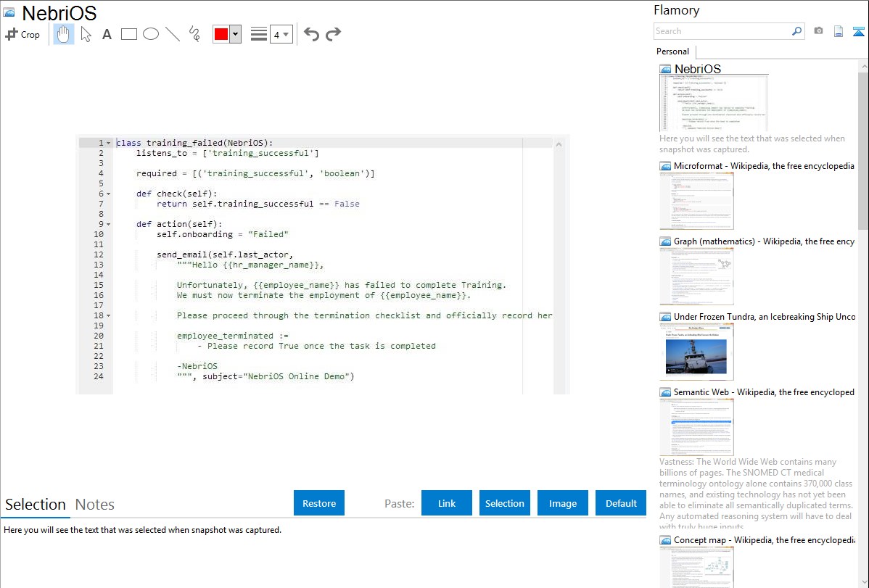Open the Personal tab
Image resolution: width=869 pixels, height=588 pixels.
(x=672, y=51)
